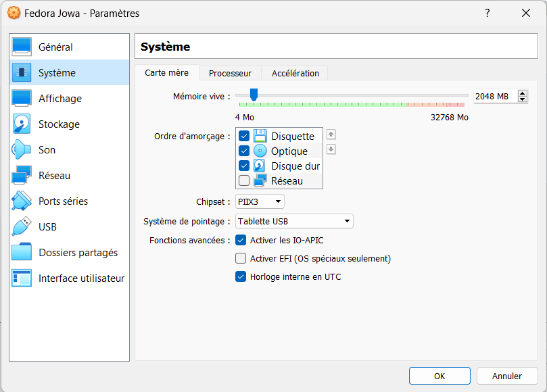This screenshot has width=547, height=392.
Task: Move boot device up with arrow button
Action: pos(331,134)
